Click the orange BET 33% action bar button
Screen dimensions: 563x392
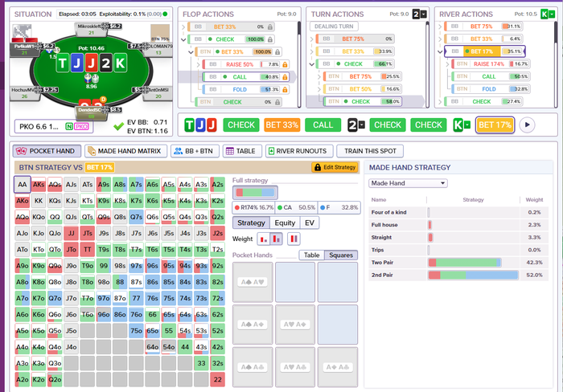281,125
